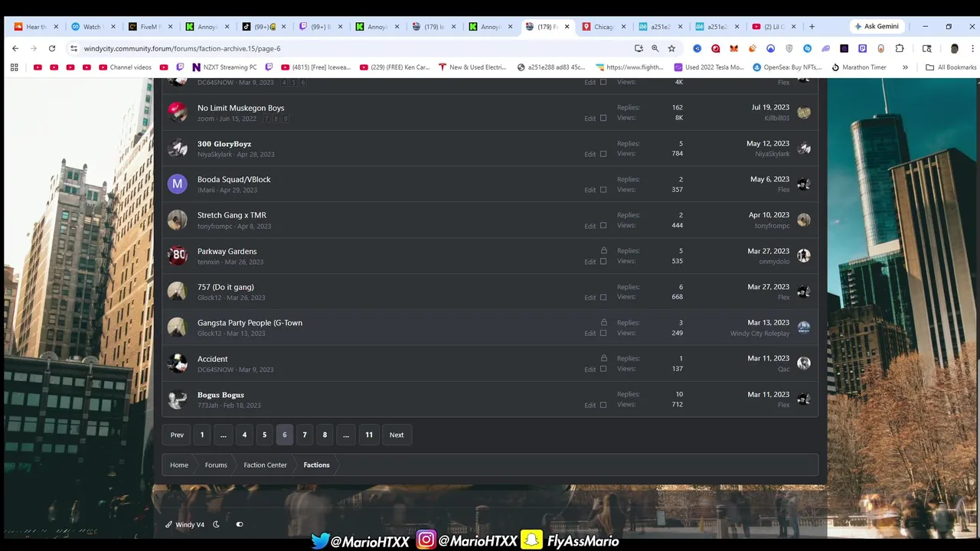Screen dimensions: 980x551
Task: Tick the checkbox for Bogus Bogus thread
Action: tap(603, 405)
